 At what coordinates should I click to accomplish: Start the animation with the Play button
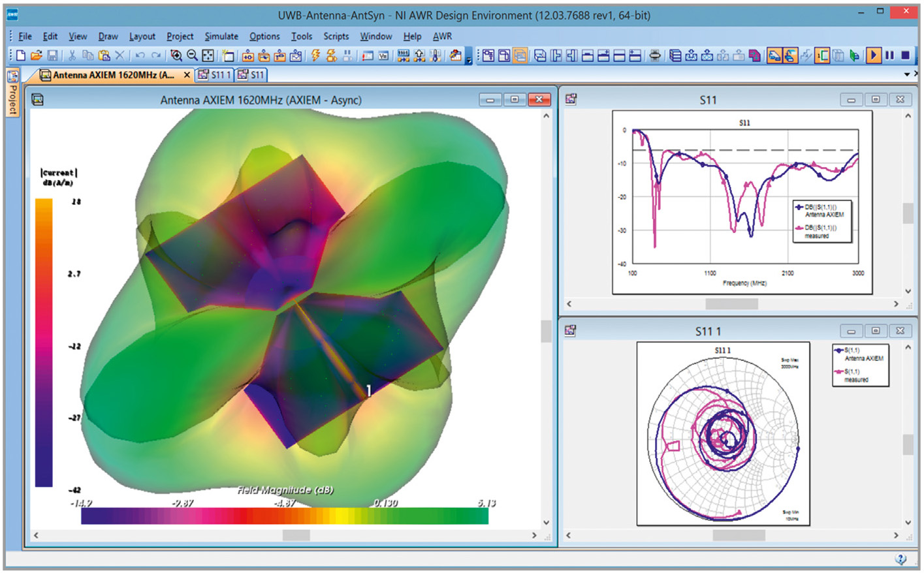click(x=874, y=56)
